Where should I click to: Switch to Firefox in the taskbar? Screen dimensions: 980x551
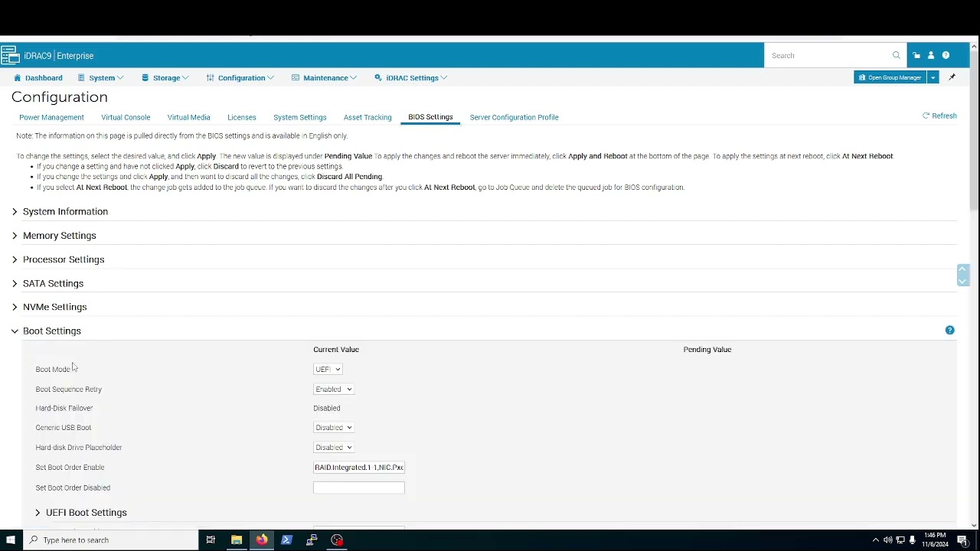[x=262, y=540]
